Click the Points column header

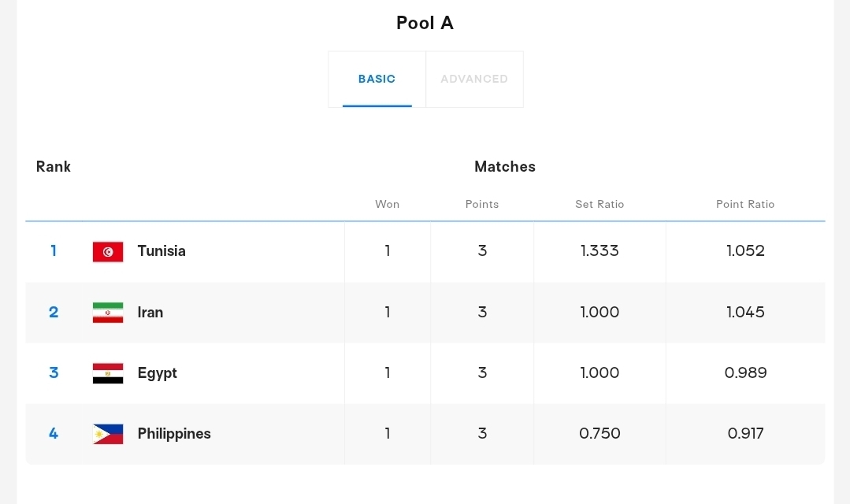tap(482, 204)
